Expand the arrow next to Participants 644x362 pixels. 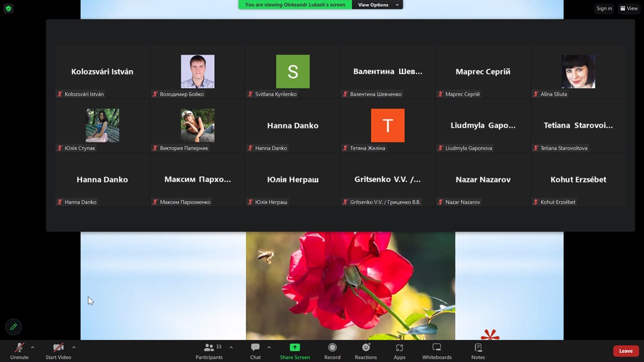click(x=231, y=348)
